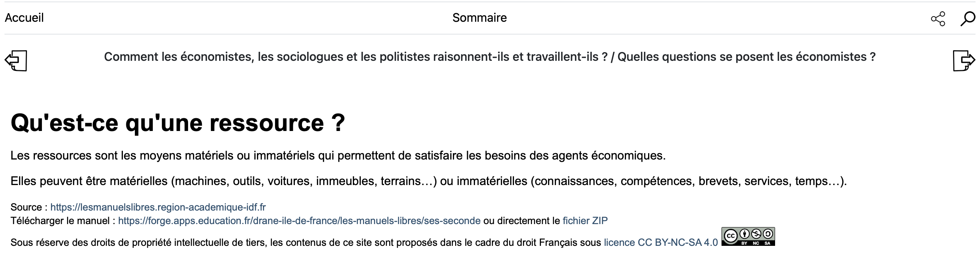Click the heading 'Qu'est-ce qu'une ressource ?'
980x280 pixels.
(178, 123)
